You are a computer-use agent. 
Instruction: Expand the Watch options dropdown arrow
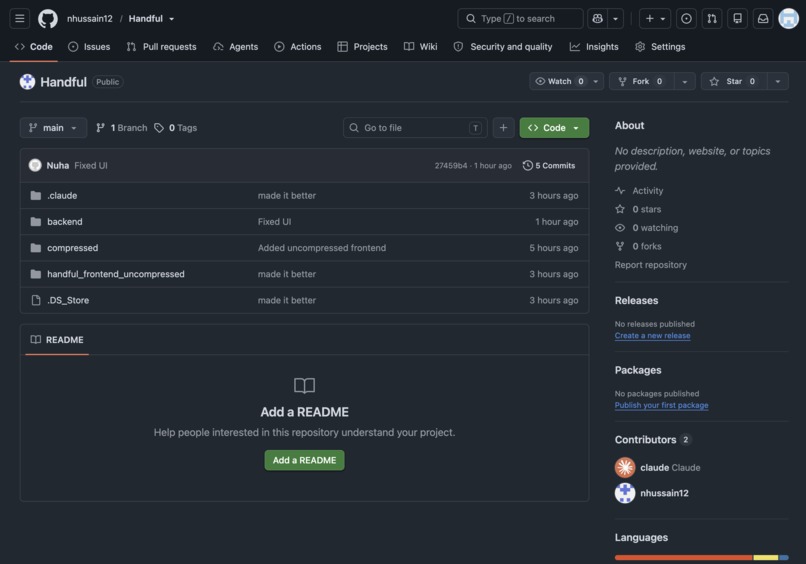(x=596, y=81)
